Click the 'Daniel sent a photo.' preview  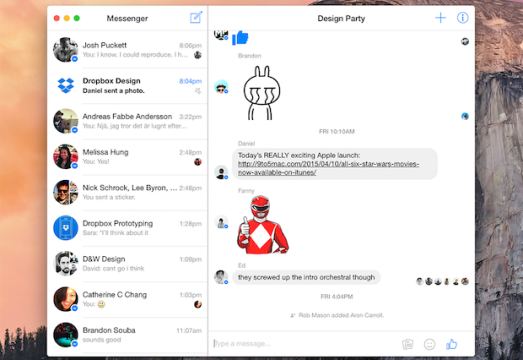[113, 91]
